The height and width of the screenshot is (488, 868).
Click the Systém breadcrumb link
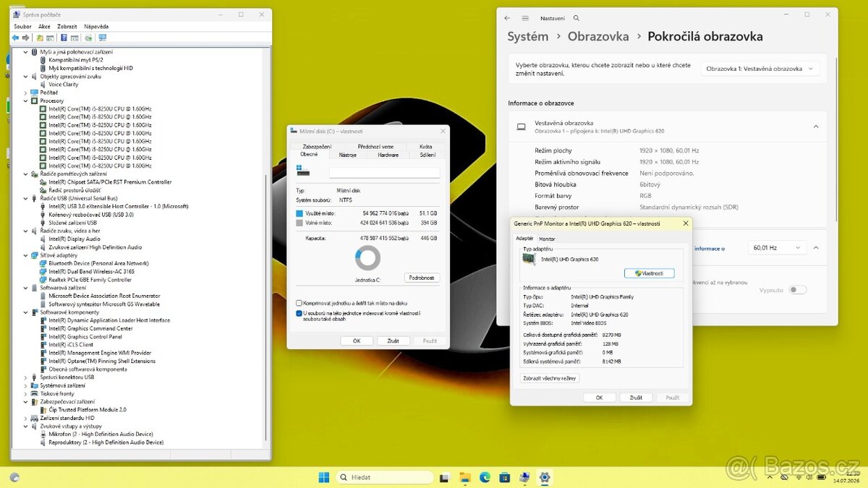[x=528, y=37]
